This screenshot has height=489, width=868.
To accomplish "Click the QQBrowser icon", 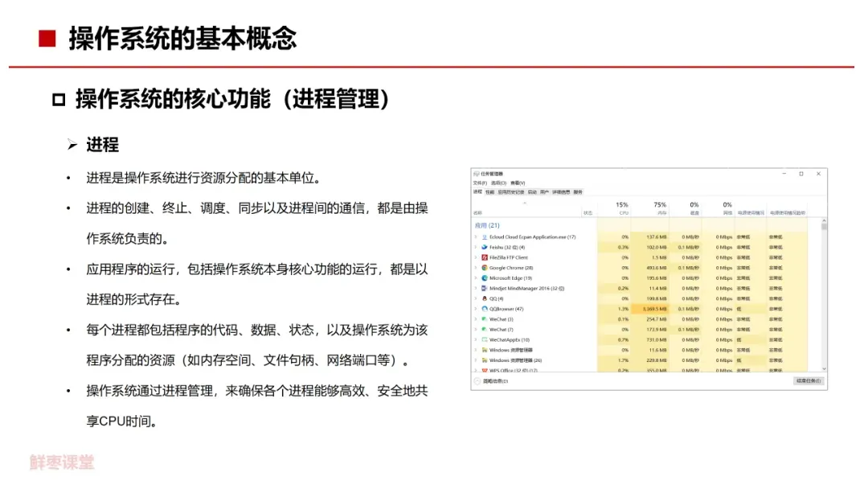I will [x=485, y=309].
